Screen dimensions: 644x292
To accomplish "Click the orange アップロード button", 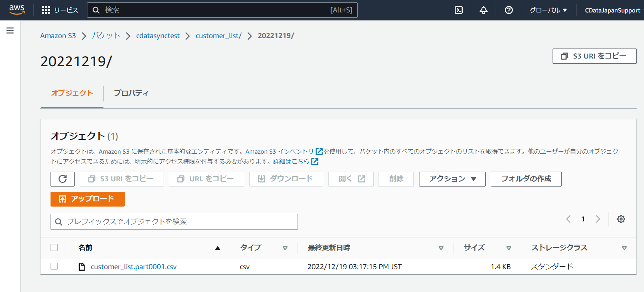I will tap(87, 199).
